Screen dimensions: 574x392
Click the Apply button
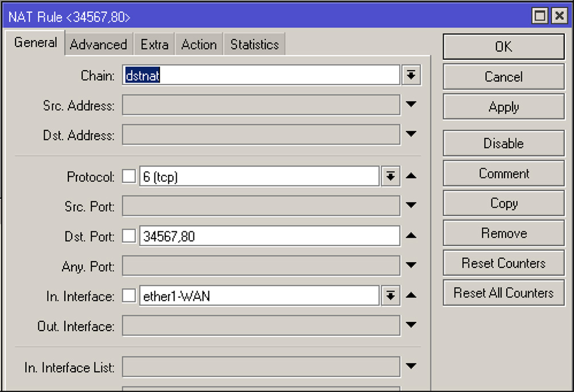pos(503,107)
